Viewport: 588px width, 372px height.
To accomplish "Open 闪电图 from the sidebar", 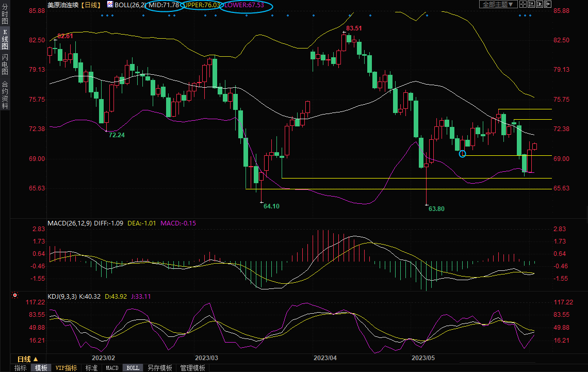I will [x=5, y=64].
